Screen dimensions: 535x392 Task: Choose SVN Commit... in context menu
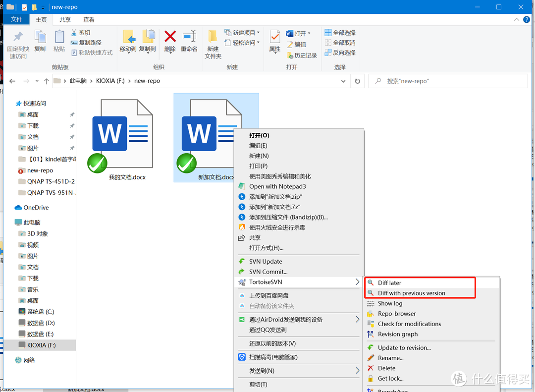point(299,272)
